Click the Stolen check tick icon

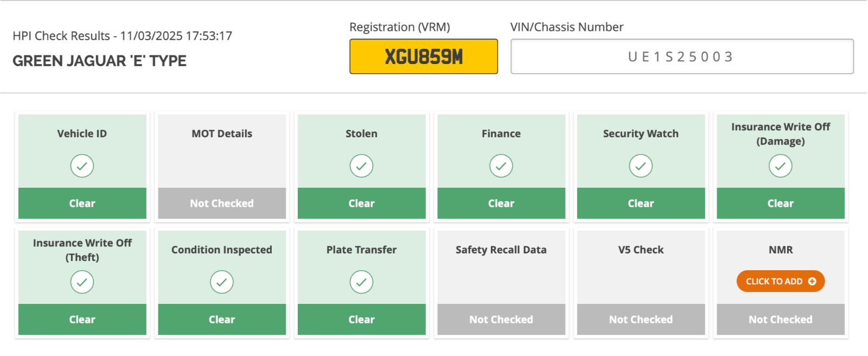point(361,166)
